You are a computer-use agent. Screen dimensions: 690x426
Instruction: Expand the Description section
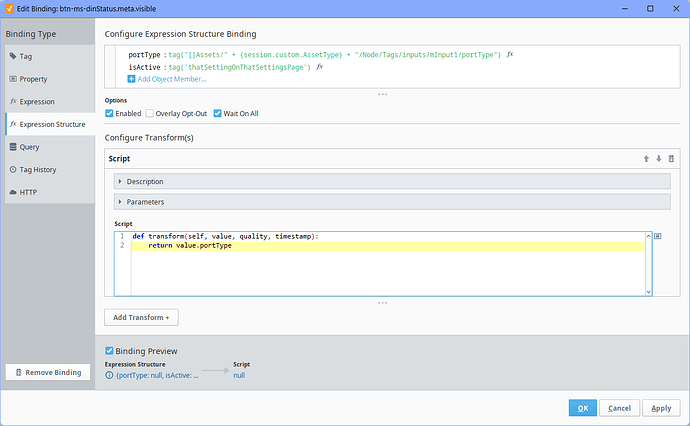pyautogui.click(x=392, y=181)
